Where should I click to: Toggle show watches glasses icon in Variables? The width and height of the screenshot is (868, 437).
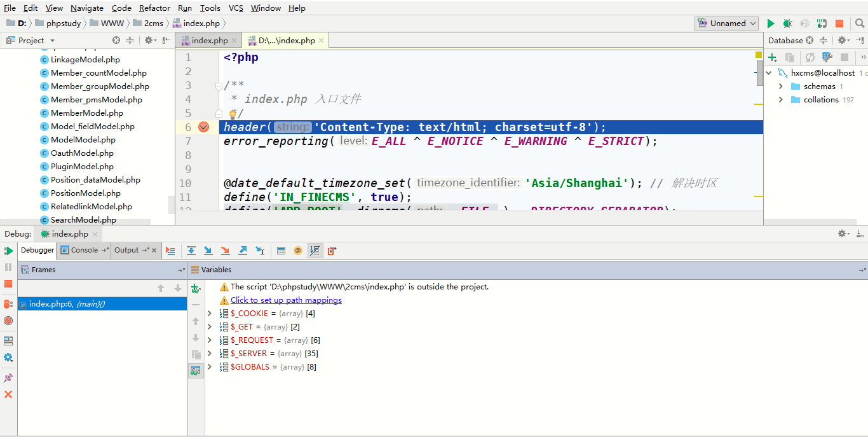point(196,370)
